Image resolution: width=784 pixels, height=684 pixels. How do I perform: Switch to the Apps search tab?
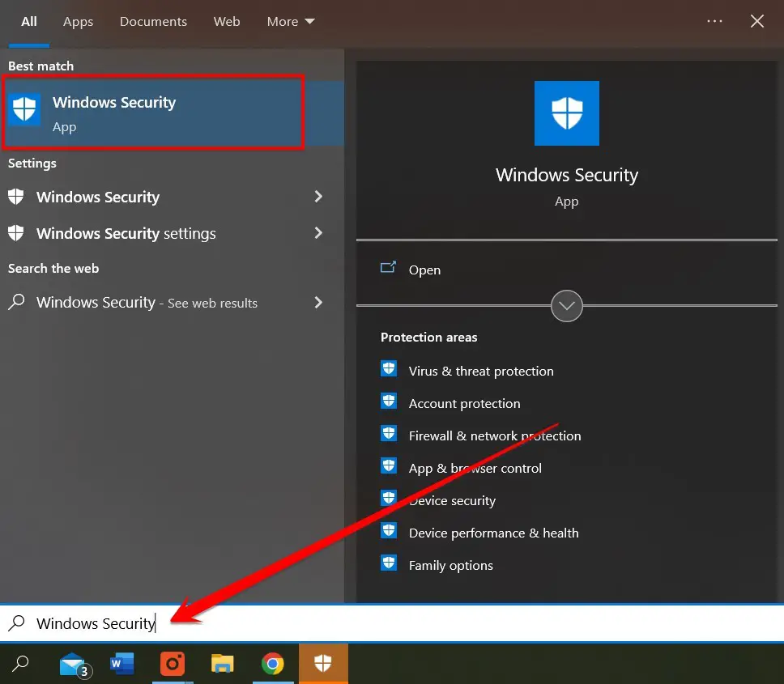click(78, 22)
